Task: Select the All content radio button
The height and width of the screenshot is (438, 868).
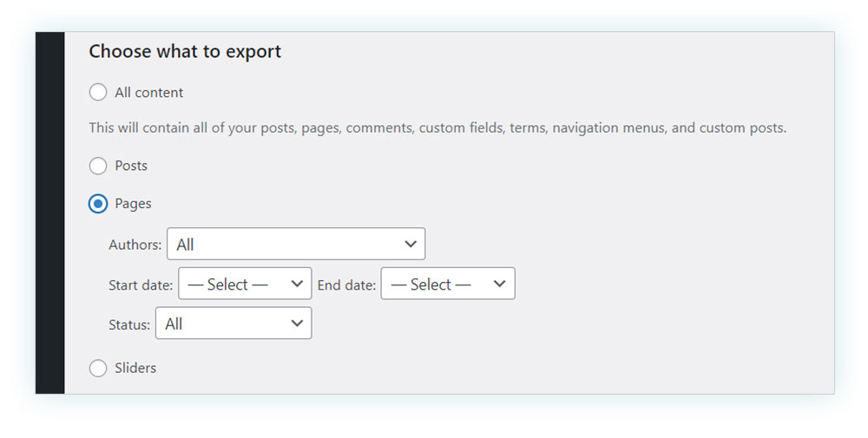Action: click(x=98, y=92)
